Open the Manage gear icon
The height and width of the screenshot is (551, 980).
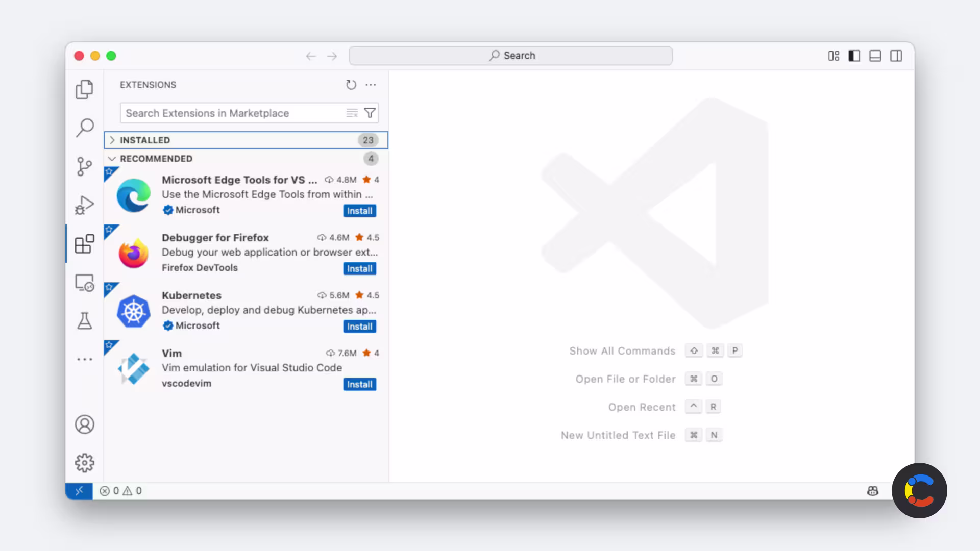[85, 463]
